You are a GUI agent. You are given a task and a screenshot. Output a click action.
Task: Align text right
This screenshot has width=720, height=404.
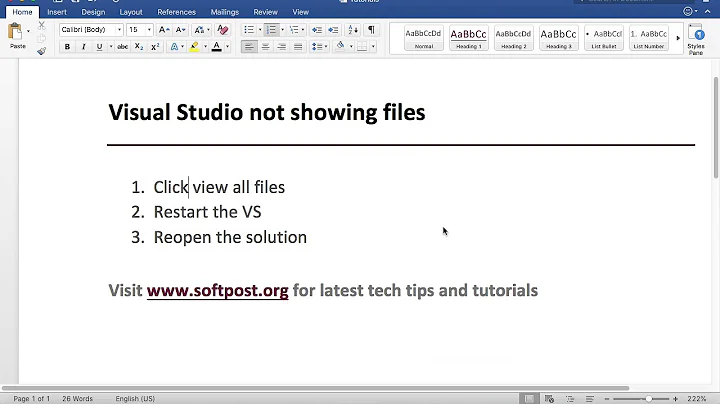[281, 46]
